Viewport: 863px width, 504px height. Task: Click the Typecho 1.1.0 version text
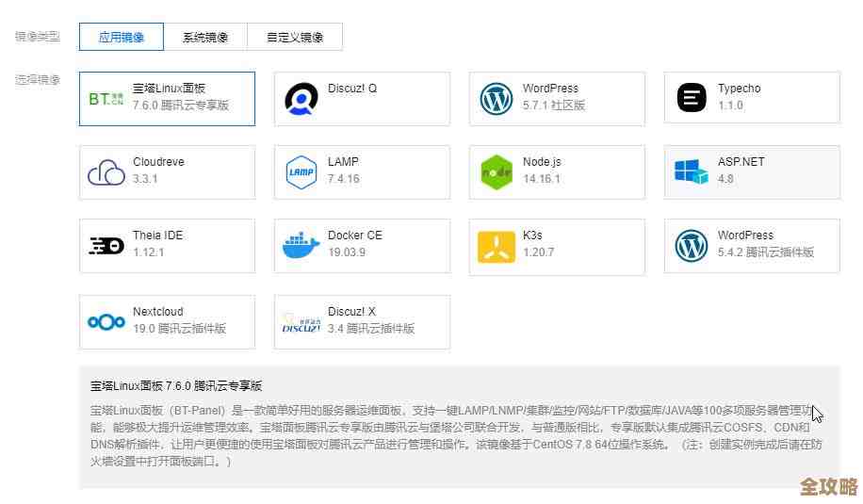click(x=730, y=106)
